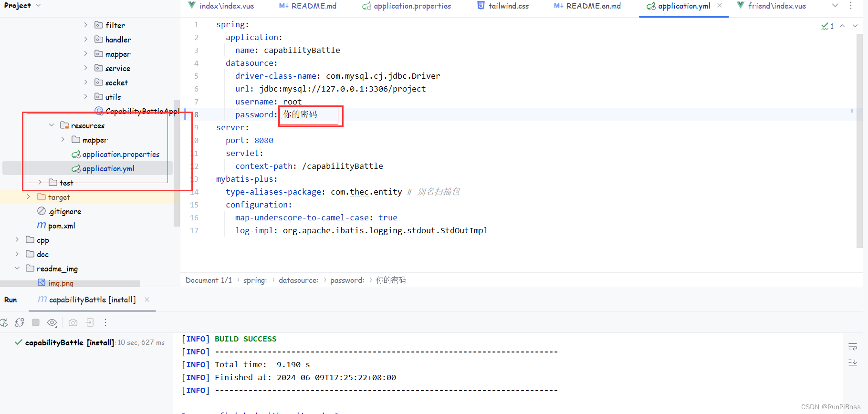The width and height of the screenshot is (868, 414).
Task: Click the project tree vertical scrollbar
Action: pos(177,162)
